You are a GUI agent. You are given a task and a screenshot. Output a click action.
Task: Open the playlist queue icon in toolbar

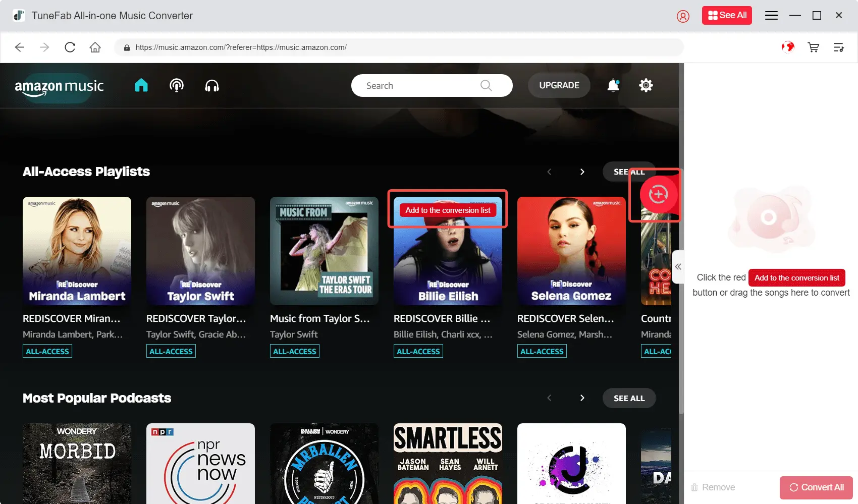coord(838,47)
